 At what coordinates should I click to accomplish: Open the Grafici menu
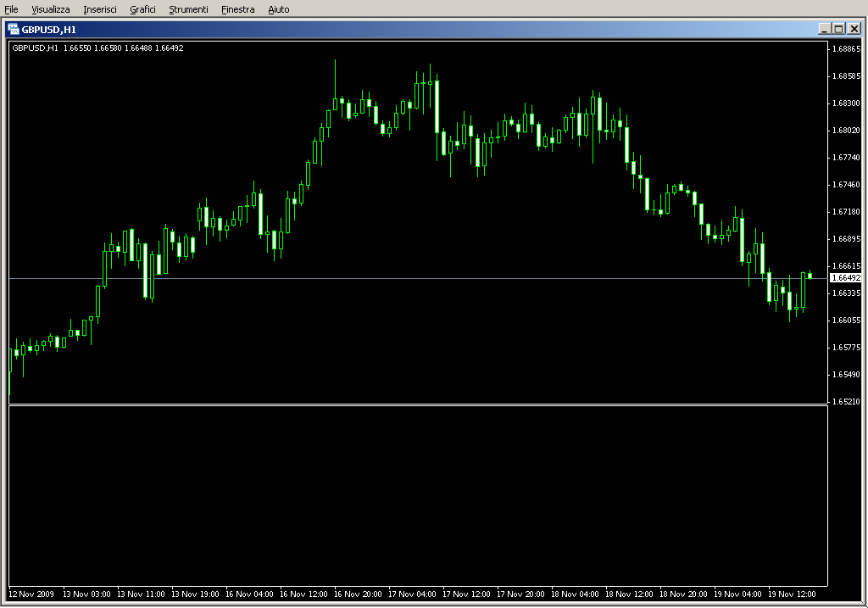[142, 9]
